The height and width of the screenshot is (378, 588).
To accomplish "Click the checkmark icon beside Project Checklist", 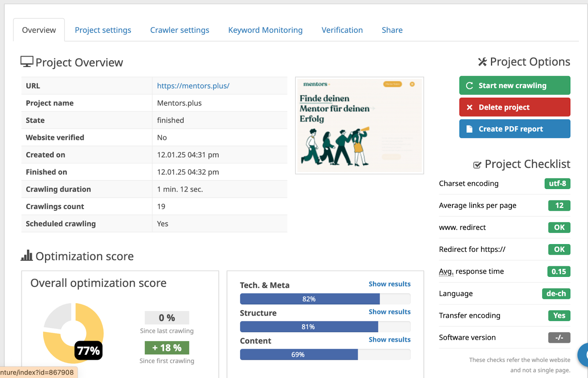I will [477, 165].
